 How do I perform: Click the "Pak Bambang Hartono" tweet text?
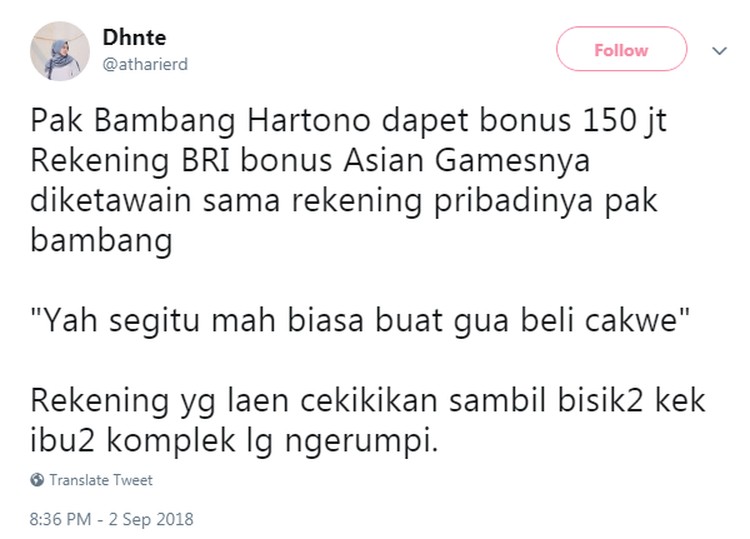[200, 120]
